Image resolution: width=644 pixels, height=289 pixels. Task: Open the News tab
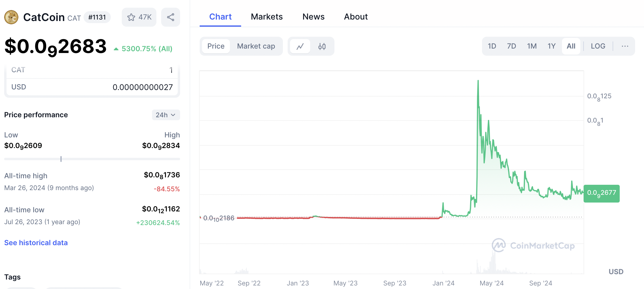[313, 17]
